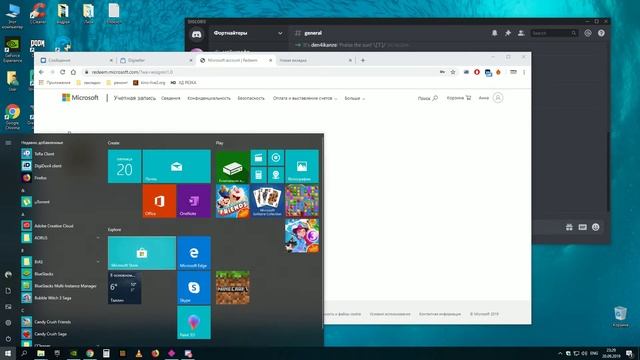Open Discord notification bell settings
The width and height of the screenshot is (640, 360).
coord(494,33)
